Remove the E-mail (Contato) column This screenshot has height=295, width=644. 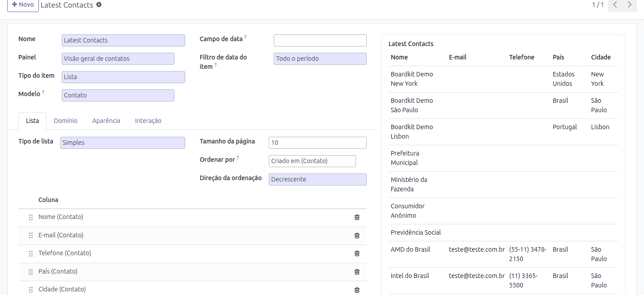[357, 236]
